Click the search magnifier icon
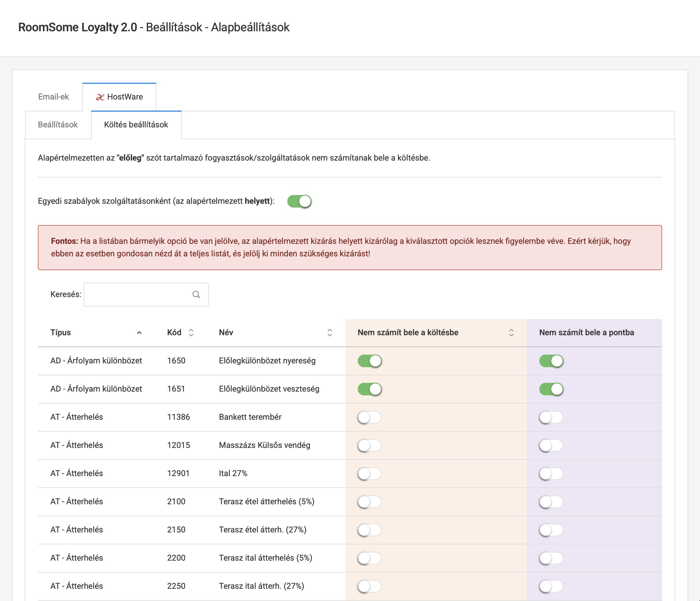The width and height of the screenshot is (700, 601). [x=196, y=295]
